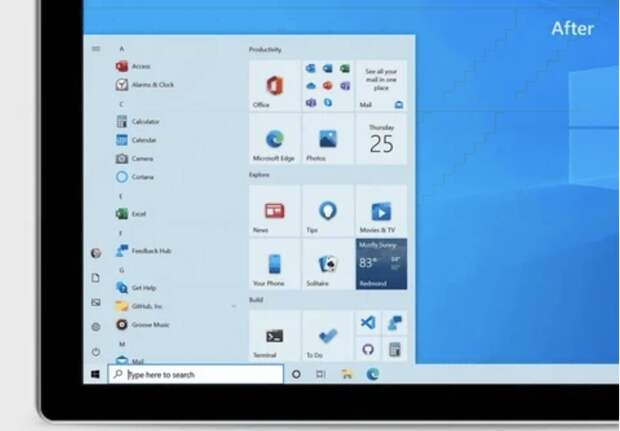620x431 pixels.
Task: Open Pictures from Start sidebar
Action: (x=96, y=302)
